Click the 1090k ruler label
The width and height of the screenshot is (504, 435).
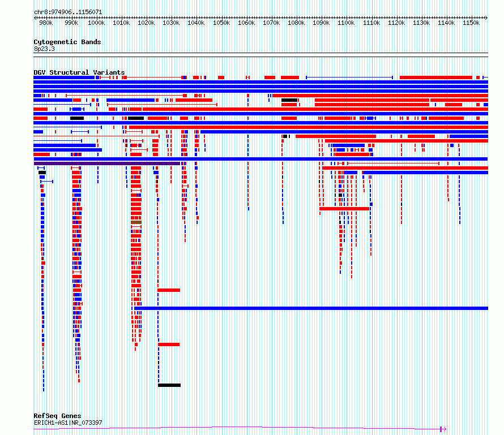tap(321, 23)
